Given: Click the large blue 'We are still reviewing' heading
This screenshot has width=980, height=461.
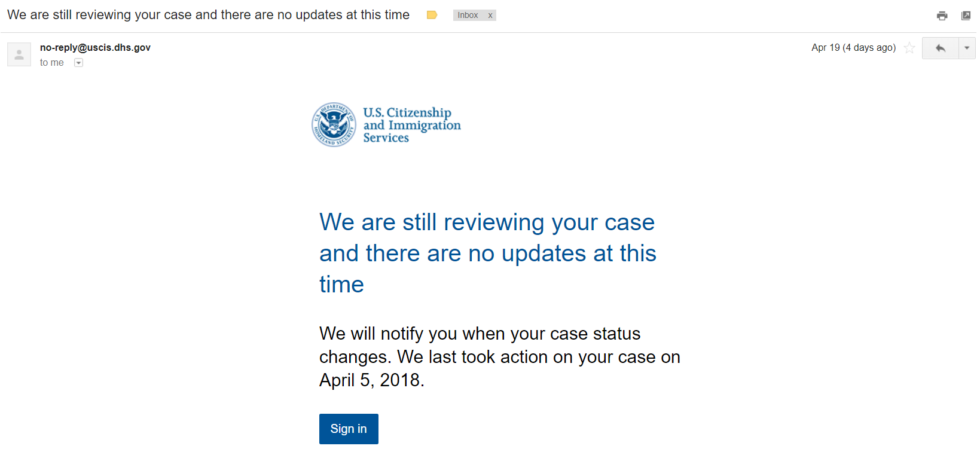Looking at the screenshot, I should (488, 253).
